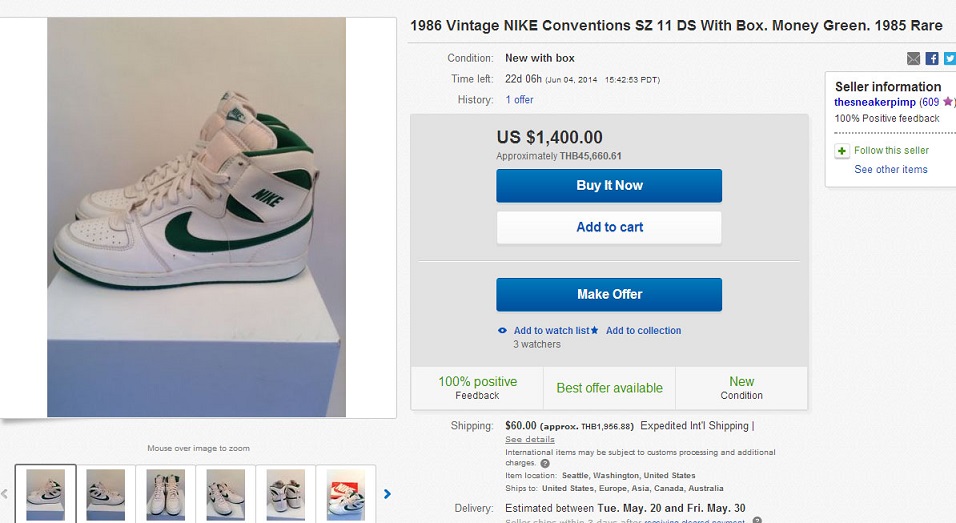Show next thumbnails with right arrow

click(x=387, y=493)
